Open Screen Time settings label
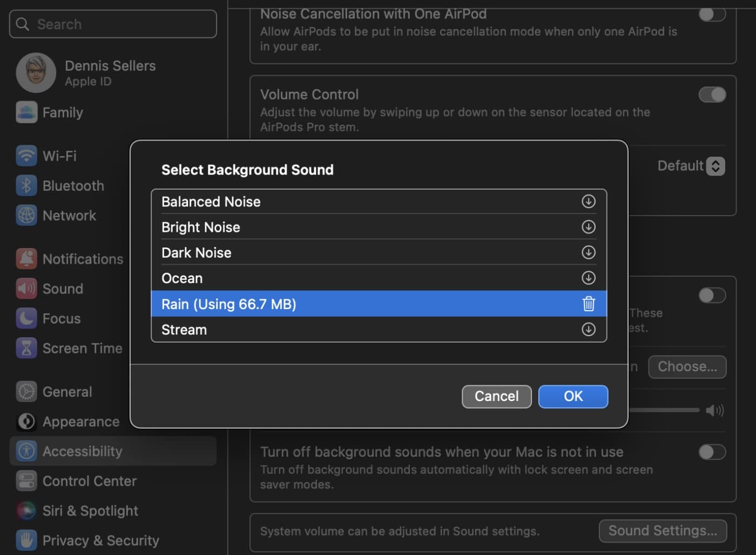The height and width of the screenshot is (555, 756). 83,348
